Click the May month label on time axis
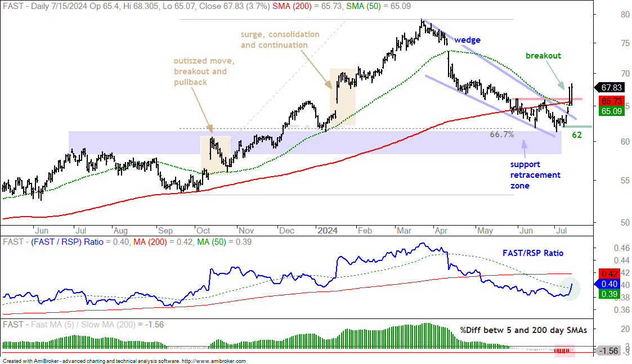The width and height of the screenshot is (632, 364). [485, 231]
